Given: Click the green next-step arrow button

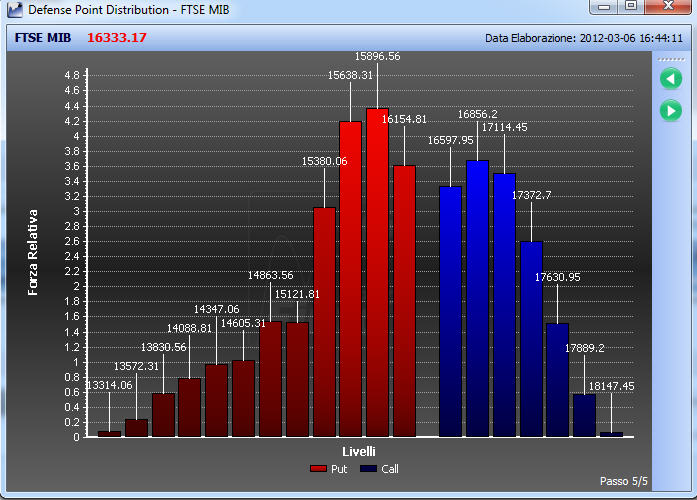Looking at the screenshot, I should click(671, 111).
